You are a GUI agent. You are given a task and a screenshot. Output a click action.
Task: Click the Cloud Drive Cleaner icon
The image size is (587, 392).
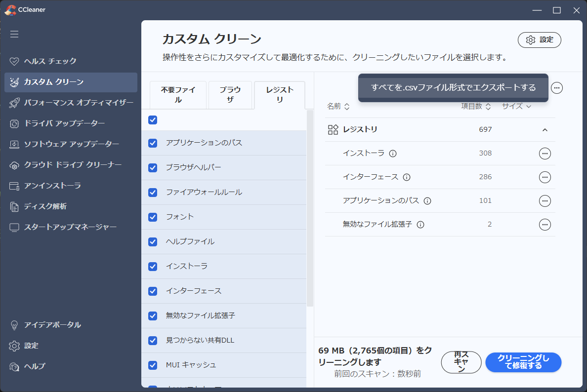pos(14,165)
